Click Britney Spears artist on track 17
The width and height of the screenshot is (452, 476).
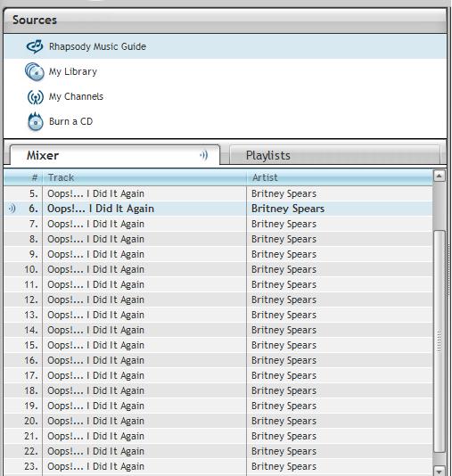284,375
